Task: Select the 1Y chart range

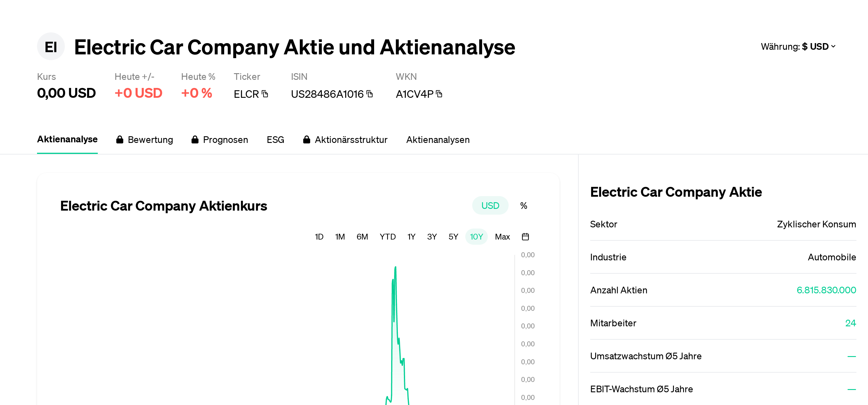Action: coord(411,237)
